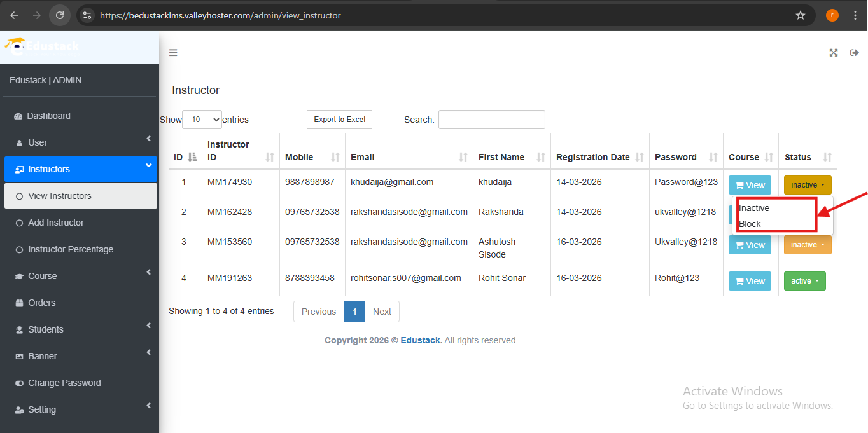Click the Search input field
The height and width of the screenshot is (433, 868).
(x=491, y=120)
